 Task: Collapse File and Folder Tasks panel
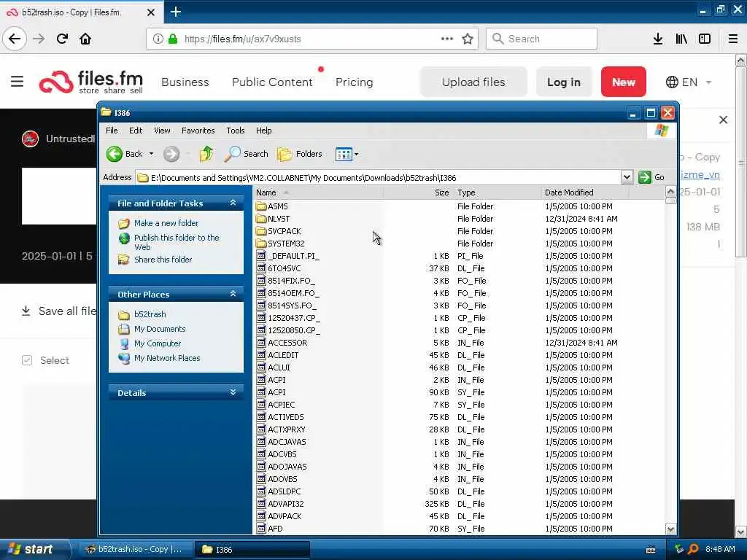(x=233, y=203)
